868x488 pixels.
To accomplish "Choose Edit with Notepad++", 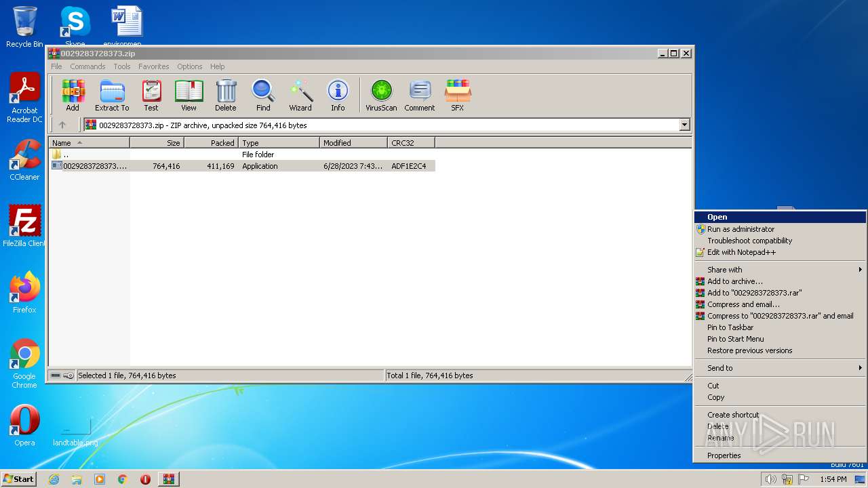I will click(x=780, y=252).
